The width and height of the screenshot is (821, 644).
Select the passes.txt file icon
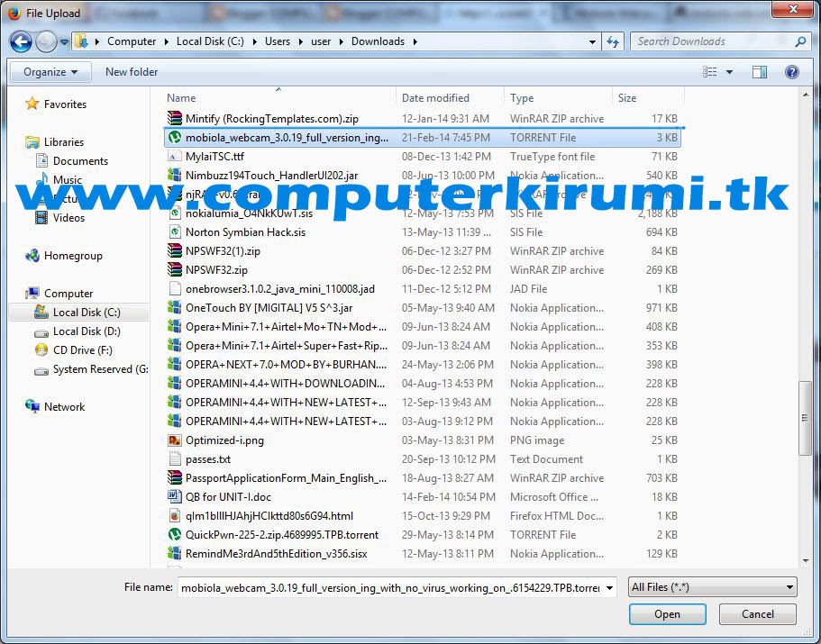(x=174, y=458)
